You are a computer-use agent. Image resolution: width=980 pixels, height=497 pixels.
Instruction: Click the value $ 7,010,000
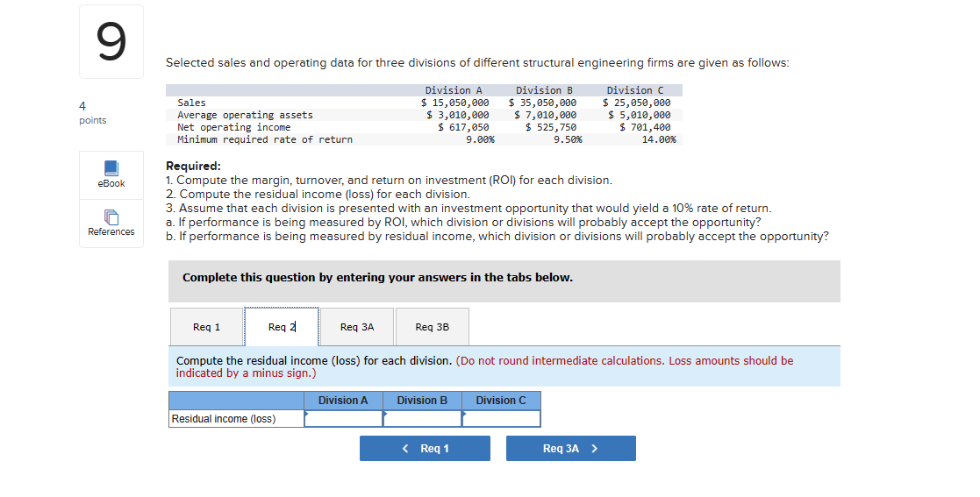(x=546, y=115)
